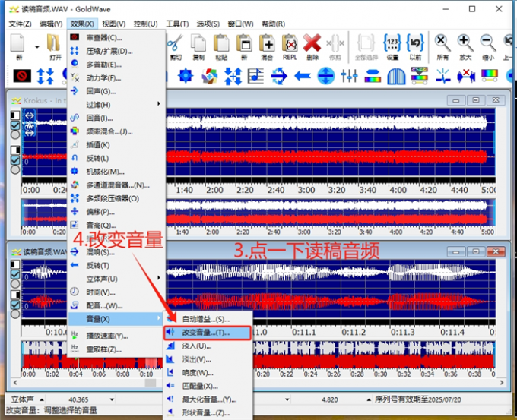This screenshot has height=420, width=517.
Task: Choose 最大化音量...(Y) menu entry
Action: [208, 399]
